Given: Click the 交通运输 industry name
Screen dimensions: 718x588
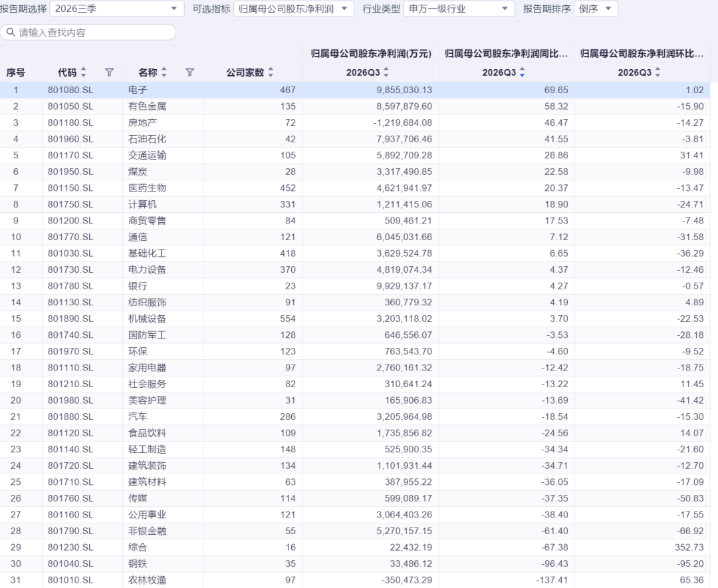Looking at the screenshot, I should 148,156.
